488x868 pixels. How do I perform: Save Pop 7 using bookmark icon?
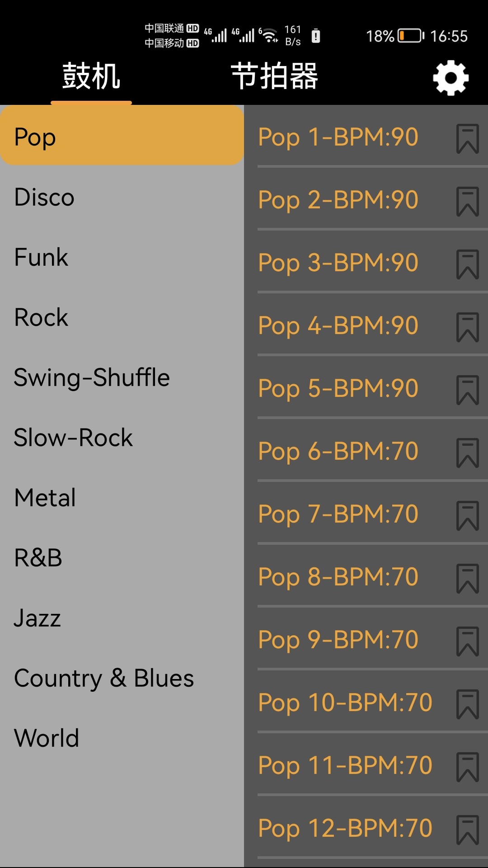(x=467, y=516)
